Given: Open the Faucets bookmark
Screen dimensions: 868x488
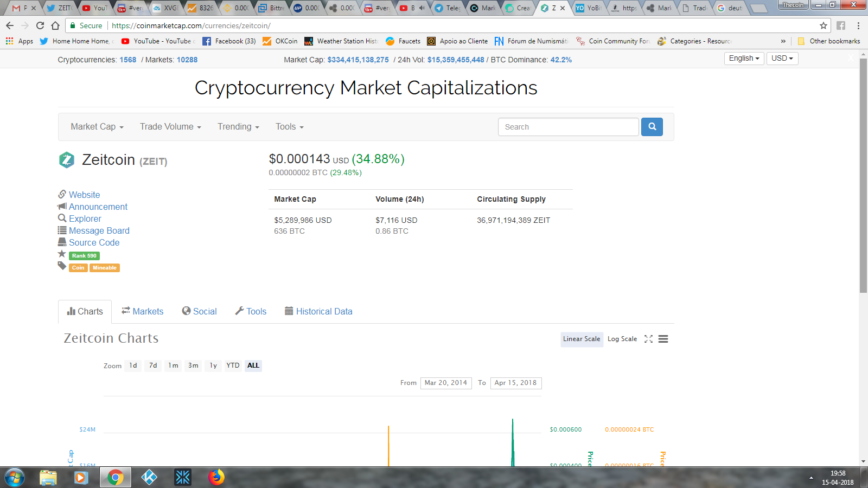Looking at the screenshot, I should pos(403,41).
